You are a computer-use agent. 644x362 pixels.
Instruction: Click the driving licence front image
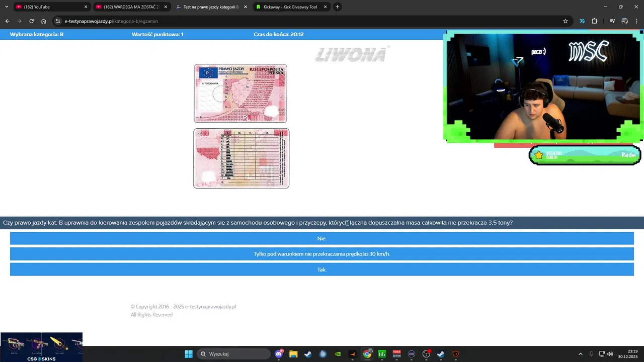point(240,94)
